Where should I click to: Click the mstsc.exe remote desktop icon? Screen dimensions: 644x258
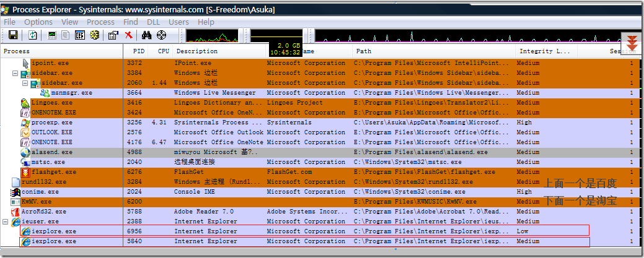[25, 162]
